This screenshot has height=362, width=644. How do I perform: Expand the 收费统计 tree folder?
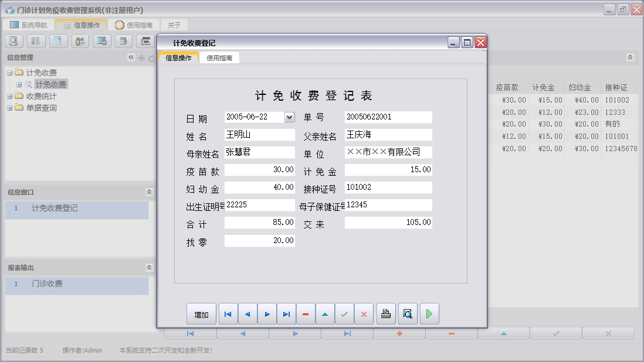click(x=9, y=96)
